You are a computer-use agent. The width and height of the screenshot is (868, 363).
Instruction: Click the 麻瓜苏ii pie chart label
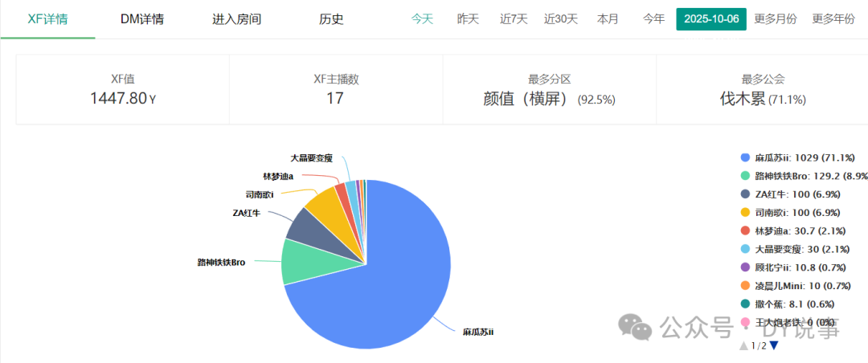(x=477, y=332)
